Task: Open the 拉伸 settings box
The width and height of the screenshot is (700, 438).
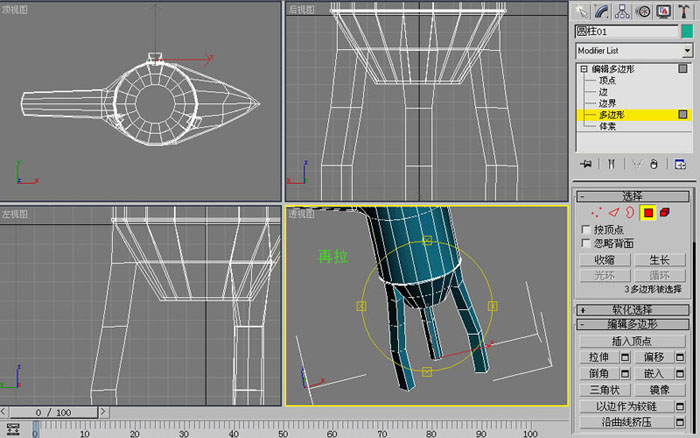Action: 625,357
